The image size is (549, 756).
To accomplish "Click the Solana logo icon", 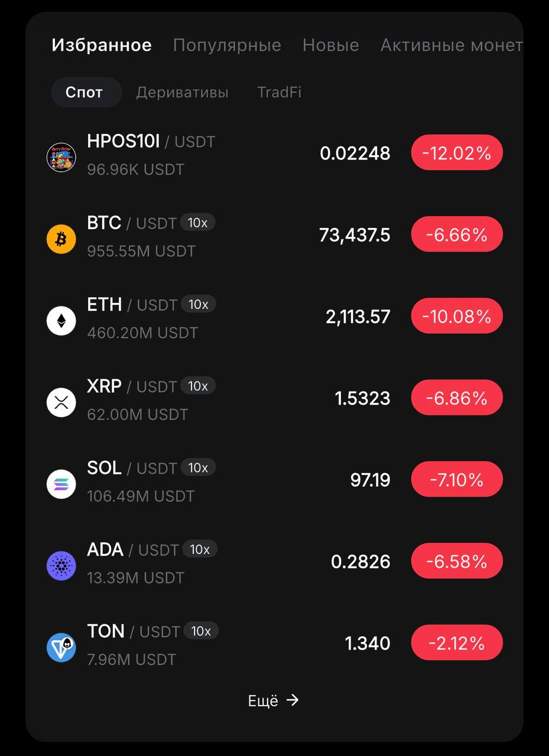I will click(x=61, y=484).
